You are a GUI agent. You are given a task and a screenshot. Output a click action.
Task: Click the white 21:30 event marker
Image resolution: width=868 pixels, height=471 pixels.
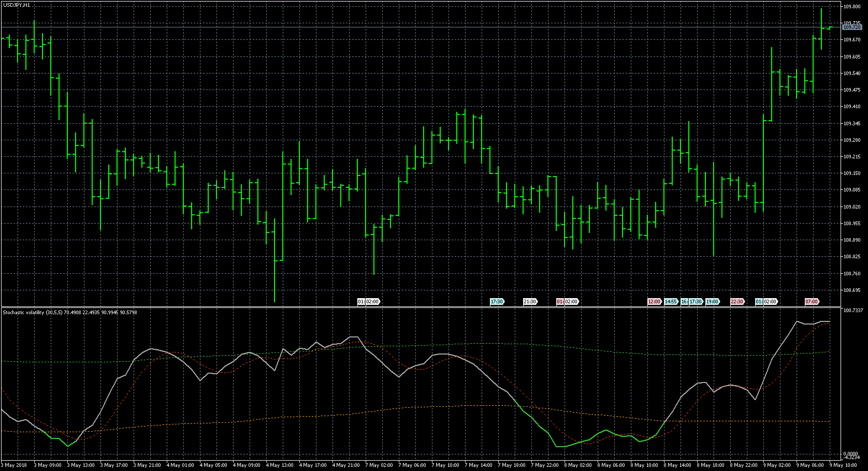point(530,301)
